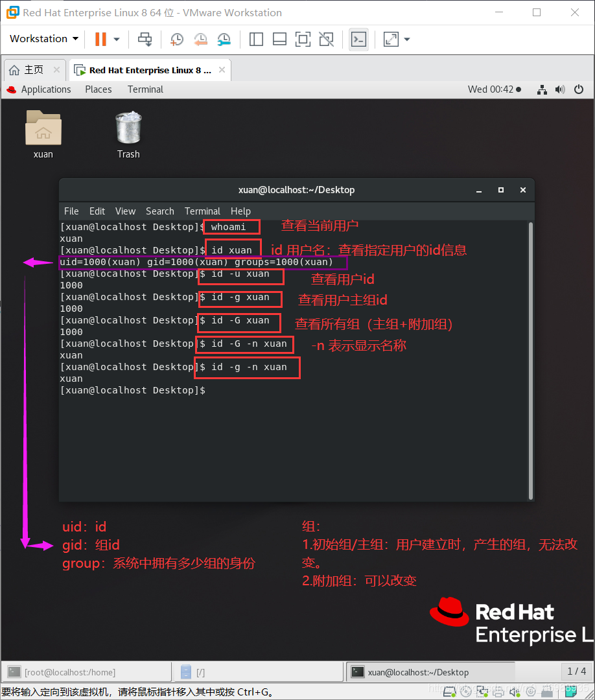Click the Wed 00:42 clock
595x700 pixels.
(x=494, y=89)
